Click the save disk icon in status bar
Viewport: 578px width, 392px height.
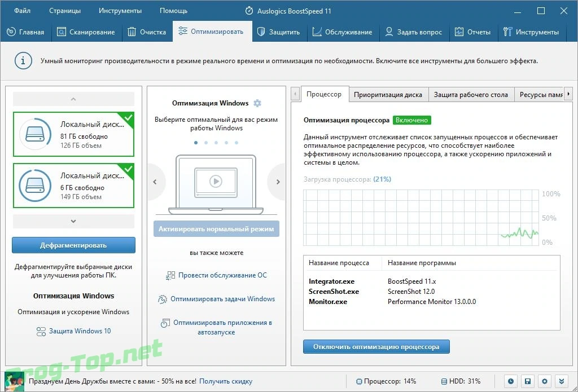click(x=528, y=381)
